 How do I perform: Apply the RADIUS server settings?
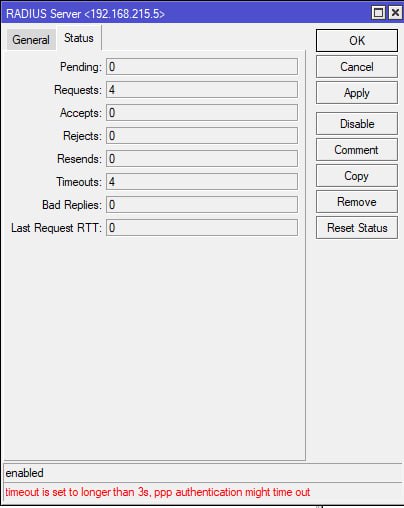point(357,93)
